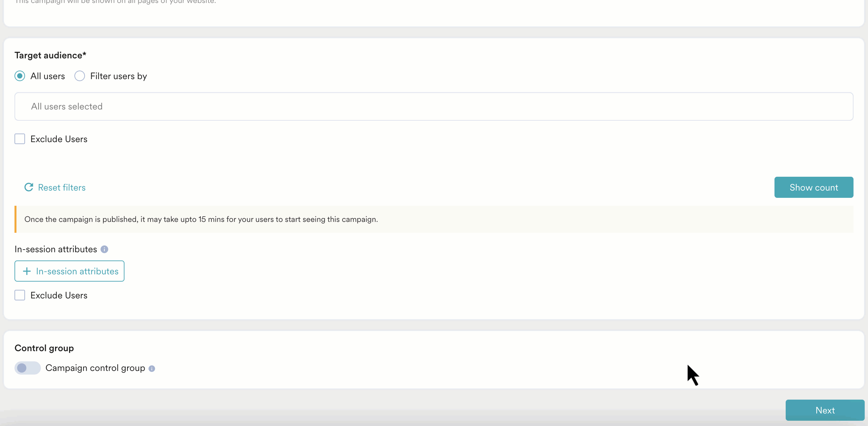
Task: Click info icon beside In-session attributes heading
Action: [104, 249]
